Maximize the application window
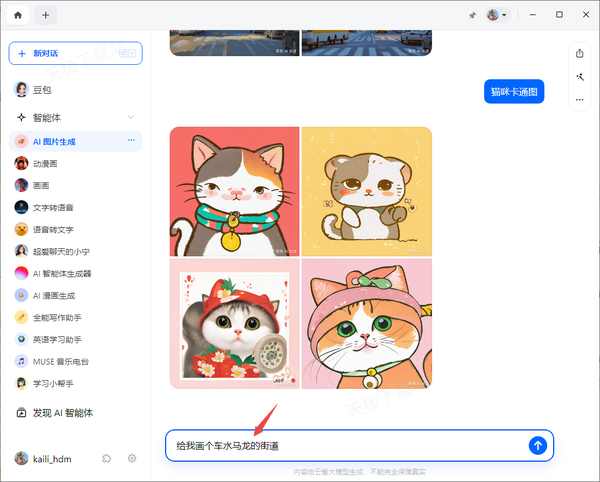The image size is (600, 482). [559, 15]
